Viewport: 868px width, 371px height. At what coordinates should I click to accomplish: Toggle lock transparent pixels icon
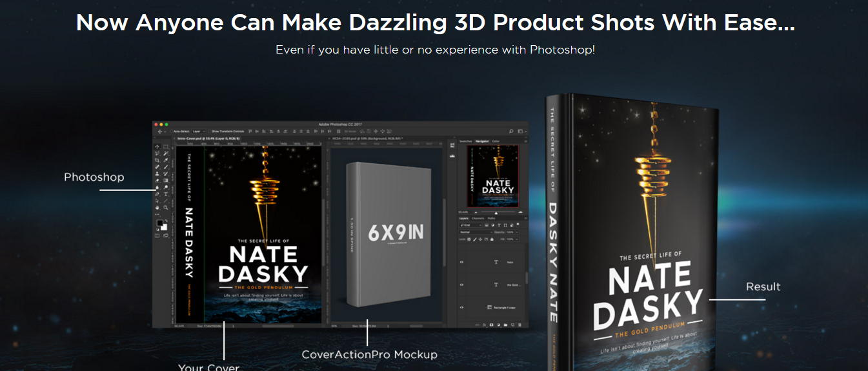pos(469,239)
